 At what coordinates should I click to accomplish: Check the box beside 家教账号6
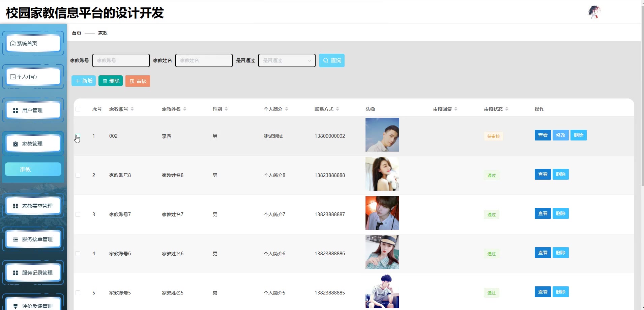point(78,254)
